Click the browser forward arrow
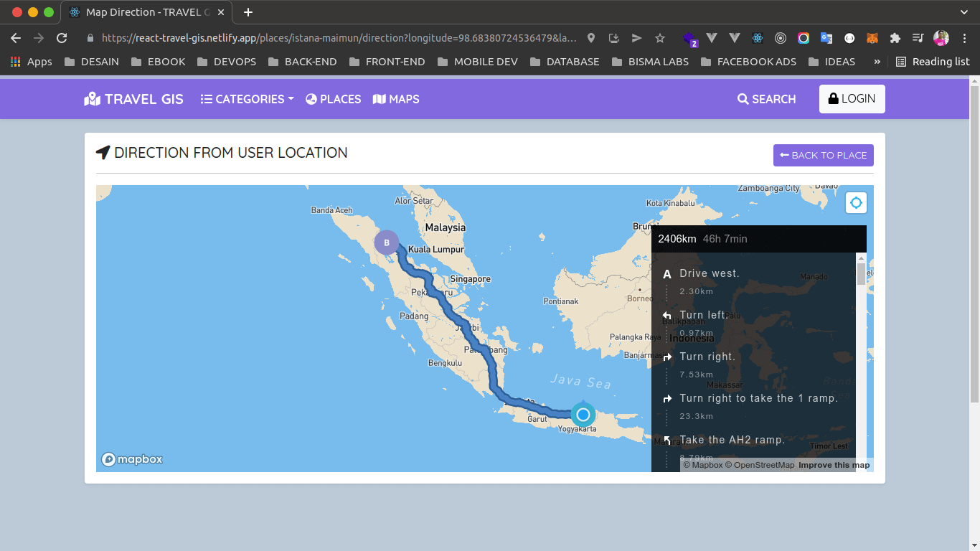This screenshot has height=551, width=980. (39, 38)
